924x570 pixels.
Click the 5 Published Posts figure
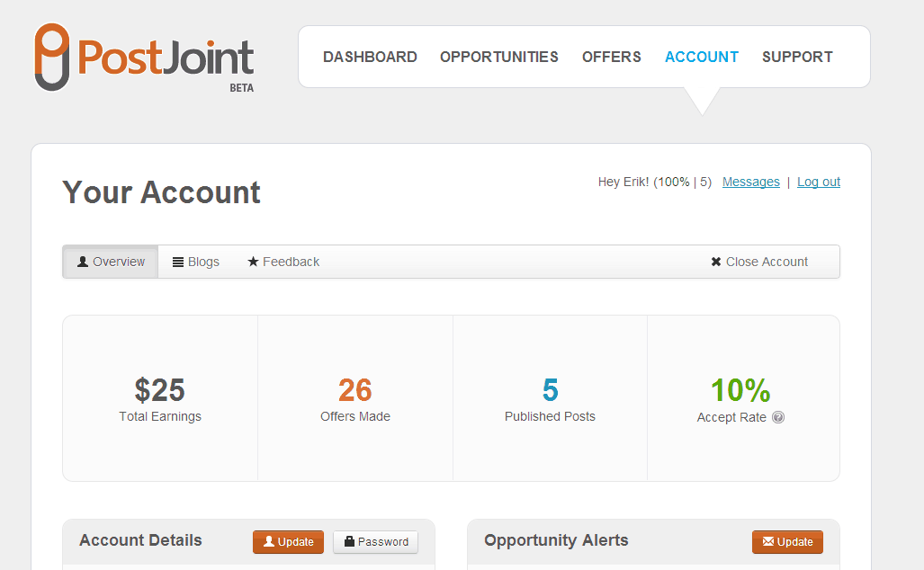tap(551, 390)
